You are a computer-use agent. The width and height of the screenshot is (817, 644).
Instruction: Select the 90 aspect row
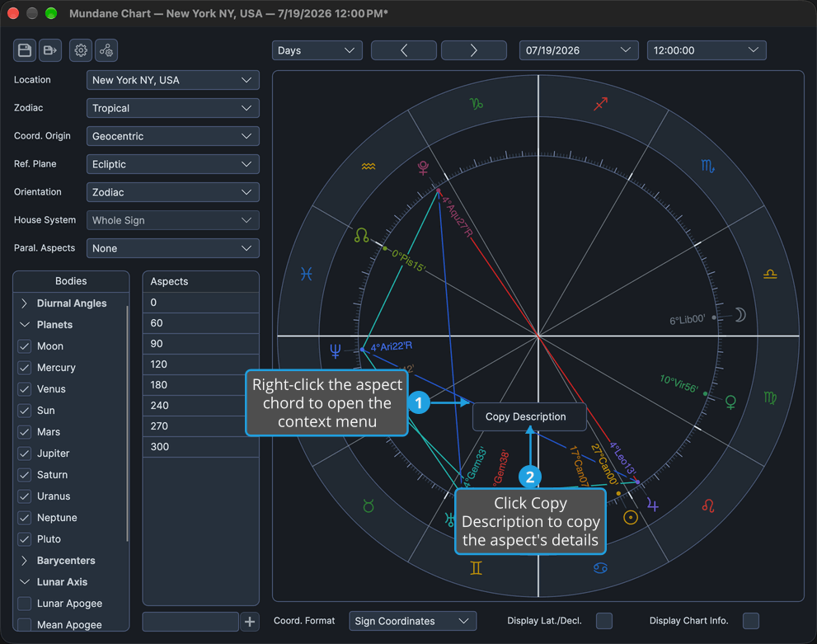200,344
